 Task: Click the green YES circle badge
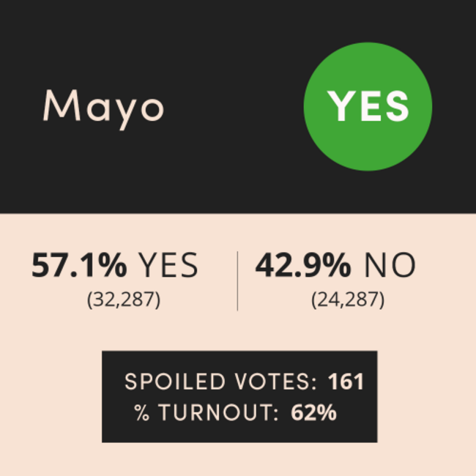tap(368, 107)
